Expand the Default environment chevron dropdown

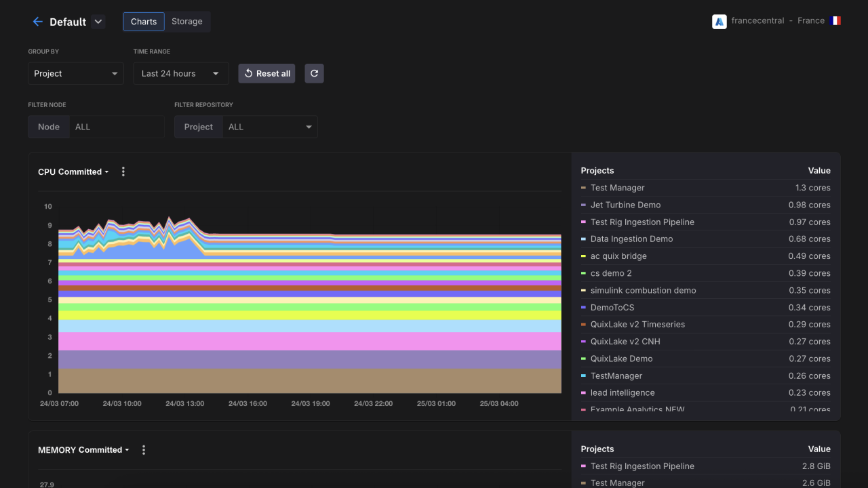tap(98, 22)
